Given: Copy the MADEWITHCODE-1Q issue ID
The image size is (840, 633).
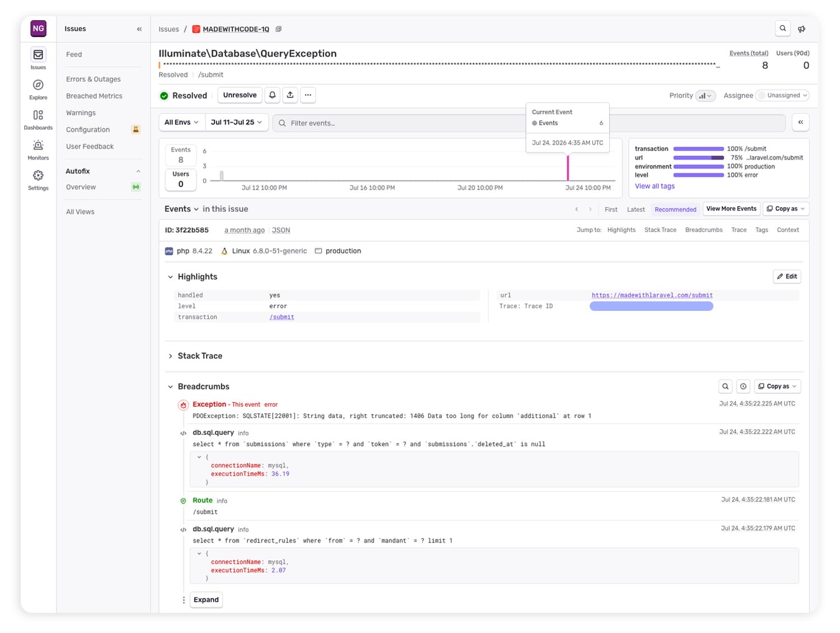Looking at the screenshot, I should coord(279,29).
